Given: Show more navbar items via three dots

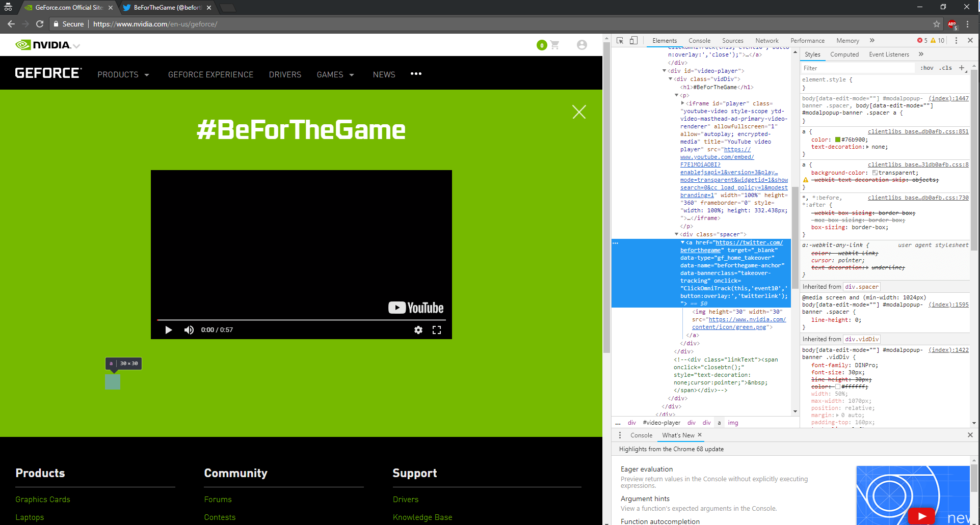Looking at the screenshot, I should [416, 74].
